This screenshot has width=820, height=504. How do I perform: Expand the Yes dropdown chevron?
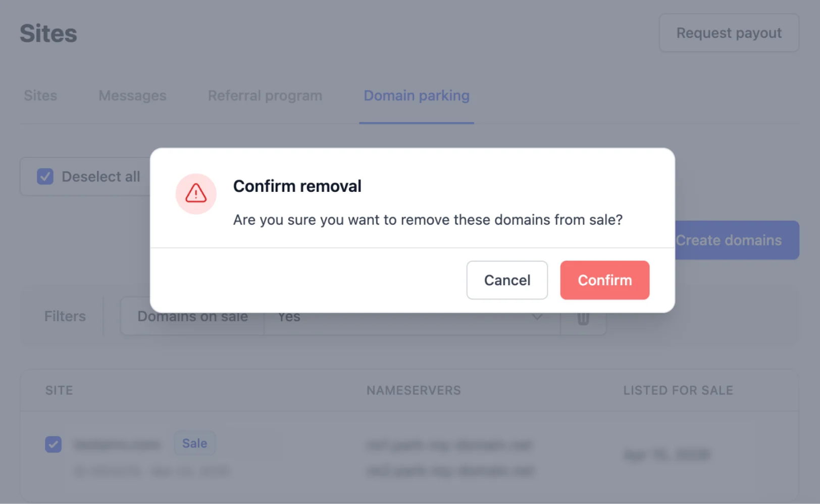point(537,318)
